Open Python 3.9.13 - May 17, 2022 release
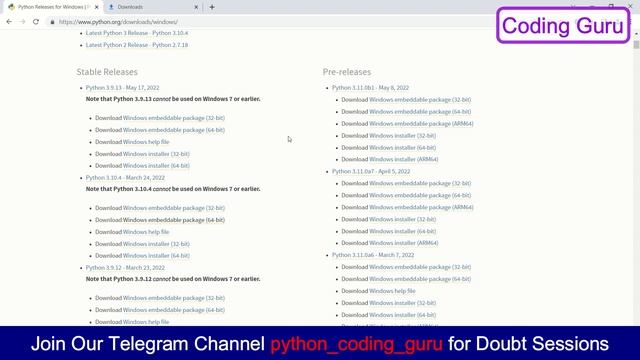The image size is (640, 360). [x=122, y=88]
